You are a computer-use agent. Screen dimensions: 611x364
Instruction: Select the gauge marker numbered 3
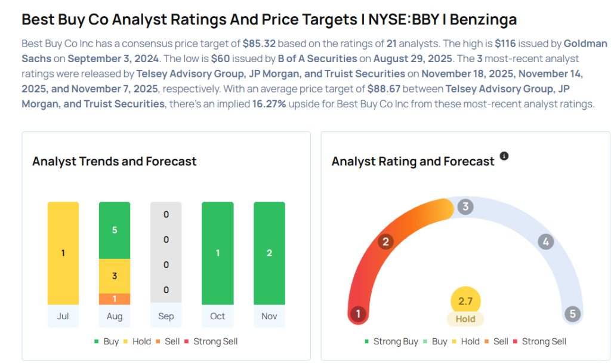click(465, 207)
